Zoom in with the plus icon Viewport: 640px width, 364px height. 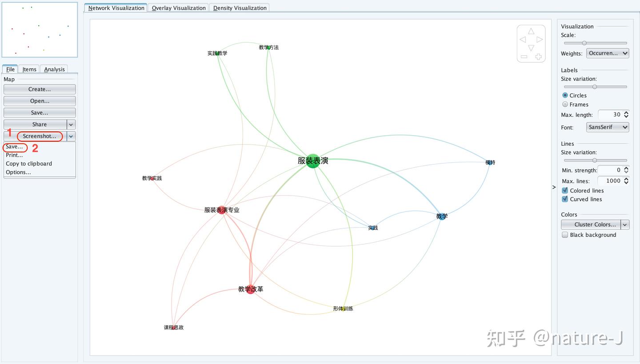pos(538,56)
